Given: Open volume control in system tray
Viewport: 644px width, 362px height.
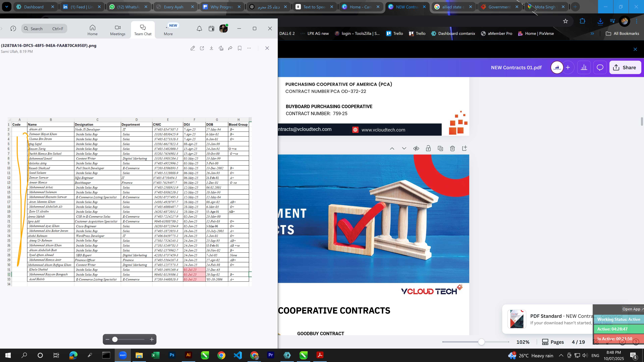Looking at the screenshot, I should coord(585,355).
